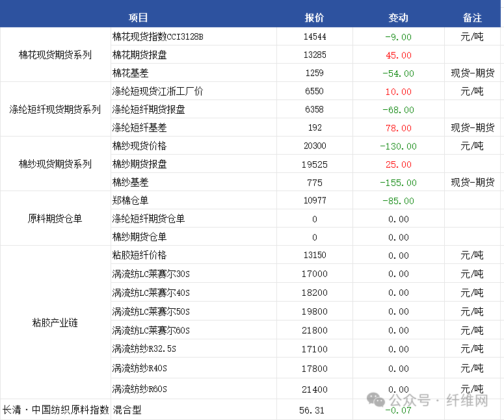Click the red change value 45.00

(x=399, y=55)
